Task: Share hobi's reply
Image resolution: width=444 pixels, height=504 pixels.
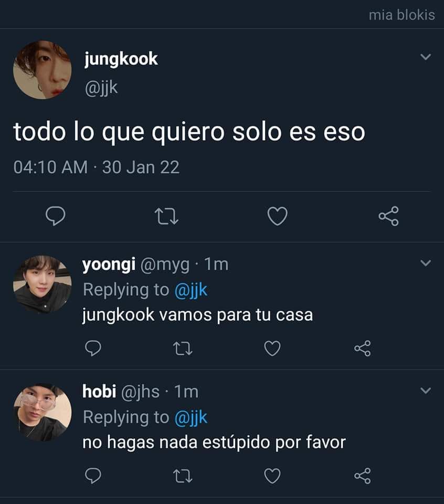Action: [x=363, y=476]
